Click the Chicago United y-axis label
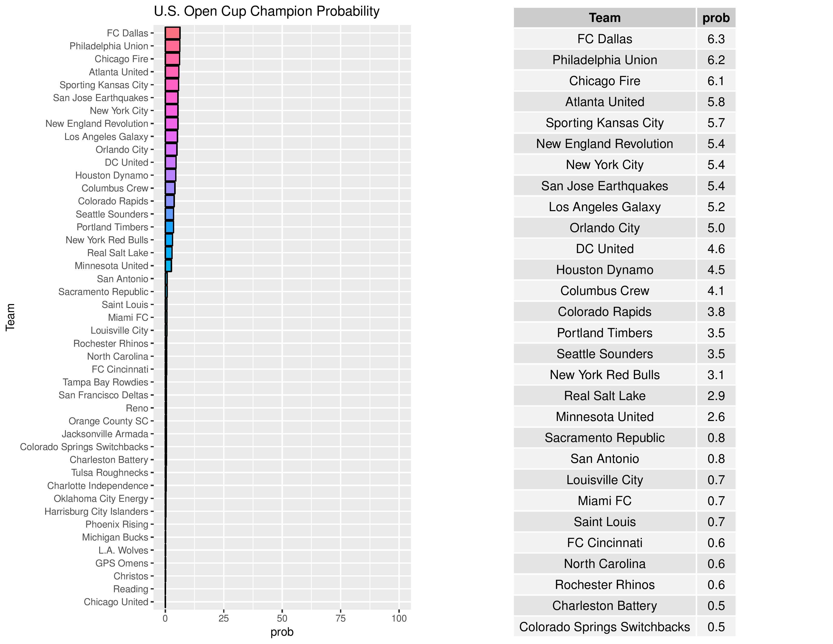 coord(116,602)
